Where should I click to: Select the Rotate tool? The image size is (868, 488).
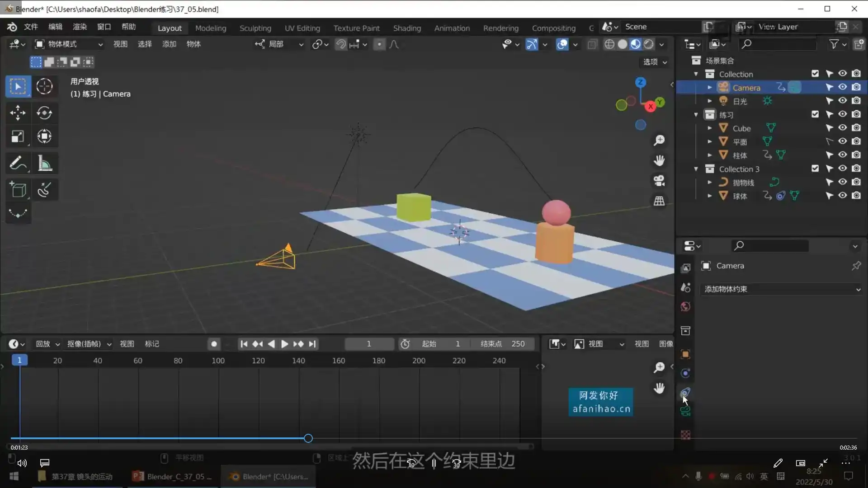point(44,113)
